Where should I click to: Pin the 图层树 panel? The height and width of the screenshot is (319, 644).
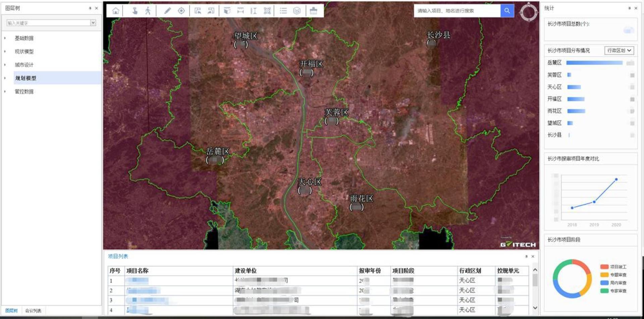coord(90,8)
